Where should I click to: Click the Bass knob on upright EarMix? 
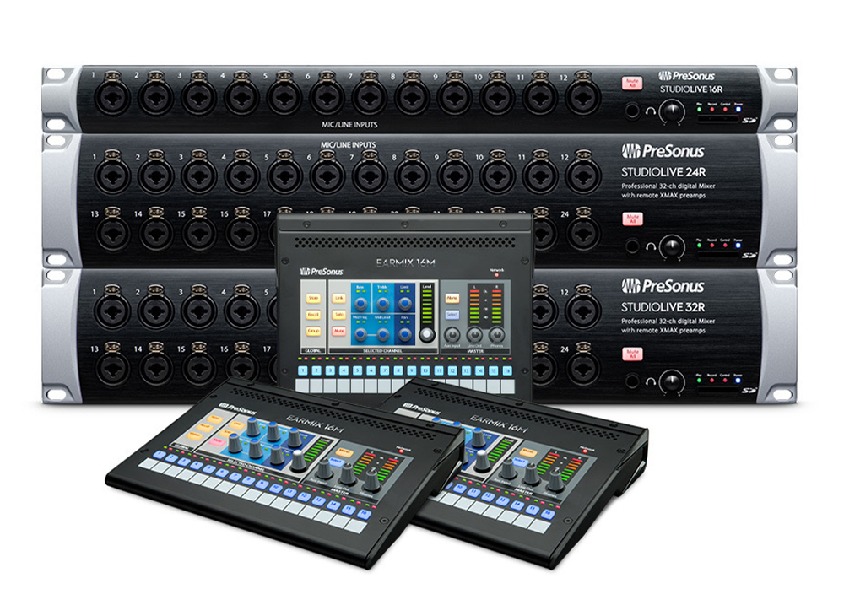click(x=360, y=304)
